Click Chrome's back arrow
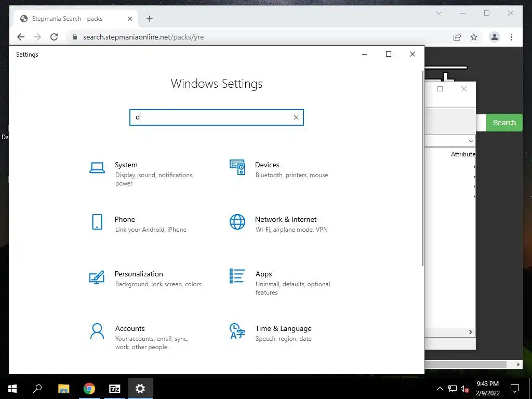 click(21, 37)
